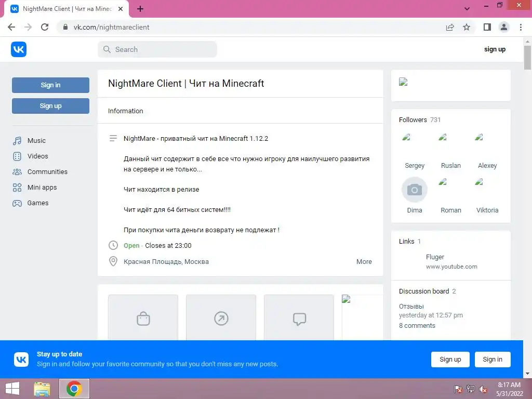The height and width of the screenshot is (399, 532).
Task: Click the flag notification tray icon
Action: (458, 389)
